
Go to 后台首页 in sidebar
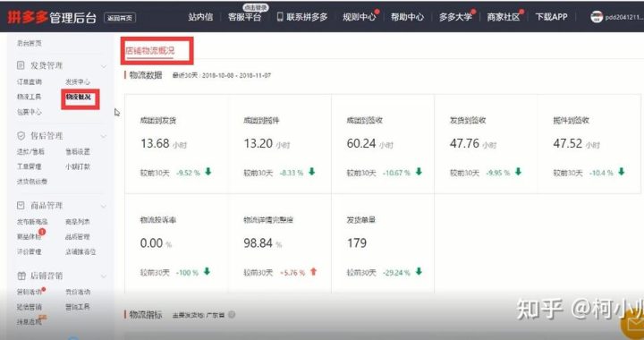tap(30, 43)
